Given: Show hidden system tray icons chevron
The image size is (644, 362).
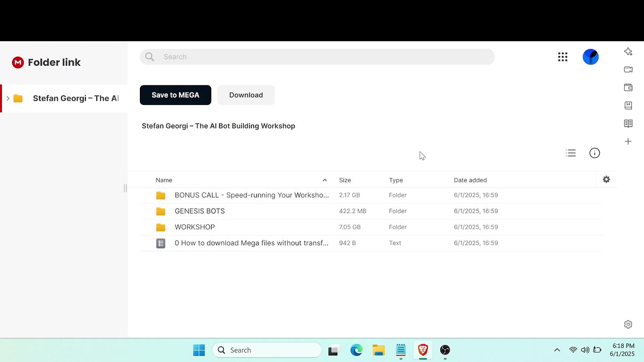Looking at the screenshot, I should [x=557, y=350].
